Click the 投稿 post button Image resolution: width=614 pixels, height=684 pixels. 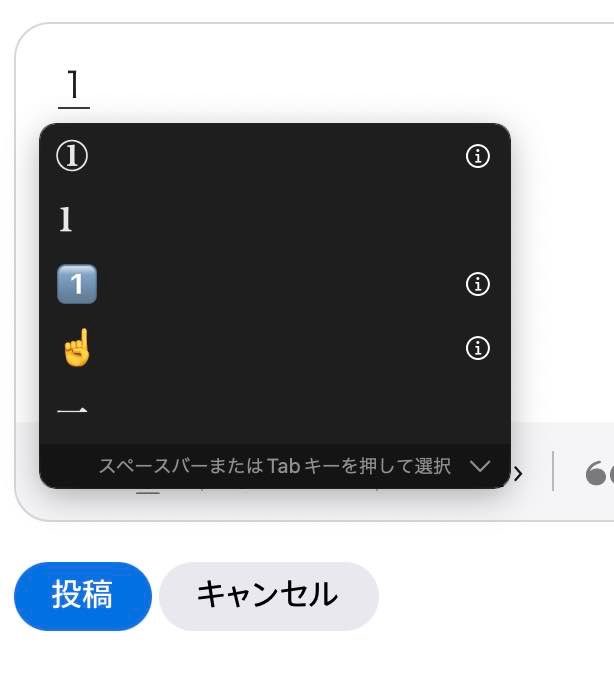coord(83,596)
